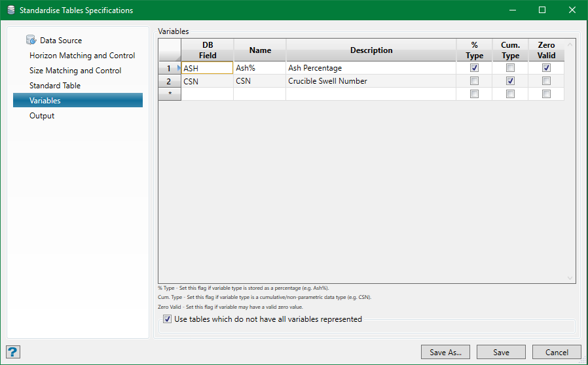Cancel the dialog
Screen dimensions: 588x365
pos(557,352)
